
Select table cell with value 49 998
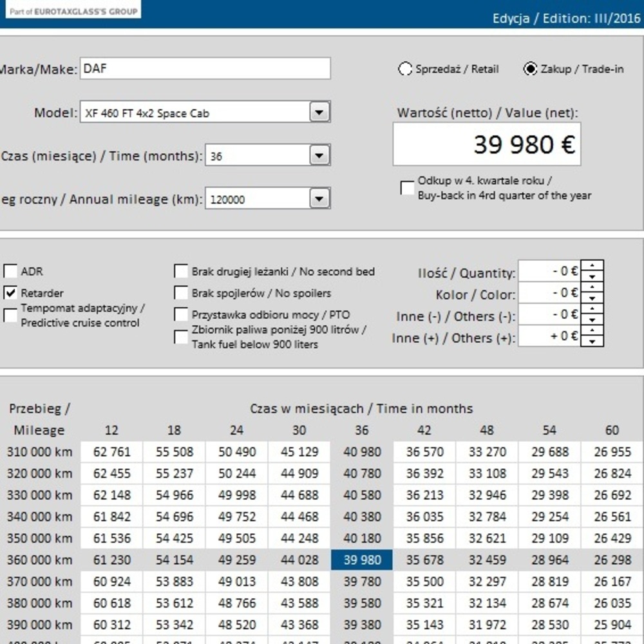[237, 495]
